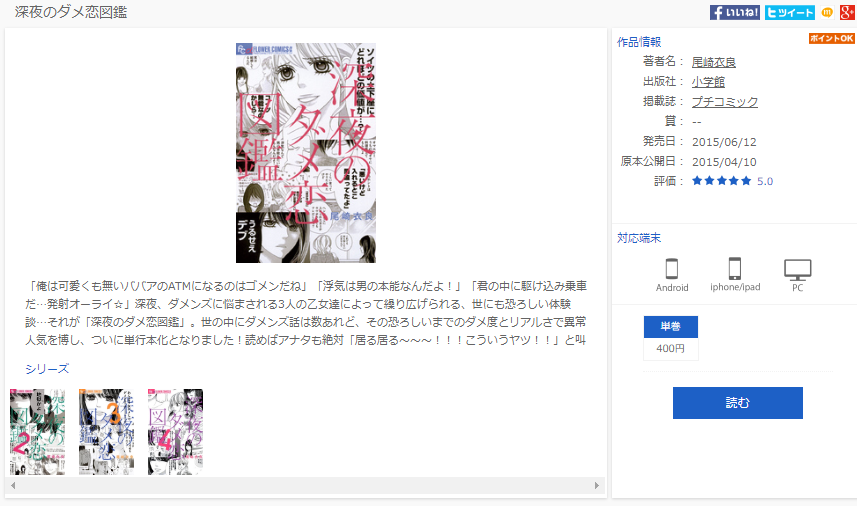
Task: Open the main book cover image
Action: (306, 153)
